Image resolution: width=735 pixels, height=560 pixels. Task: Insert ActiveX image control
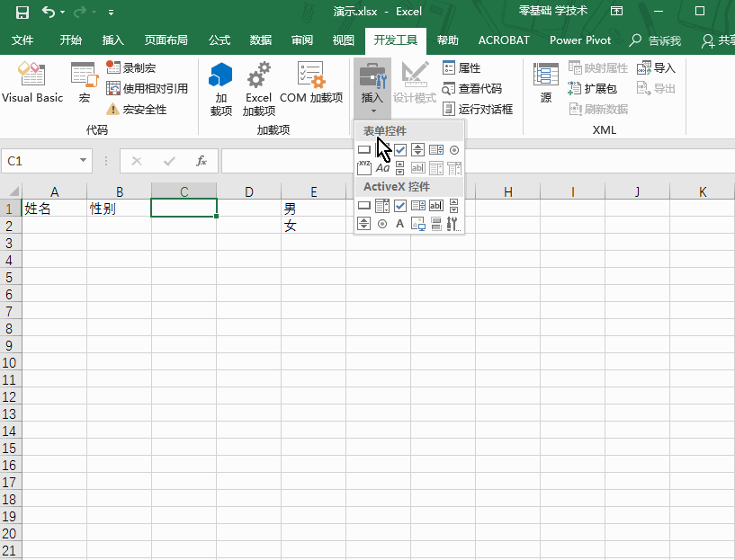pos(418,223)
